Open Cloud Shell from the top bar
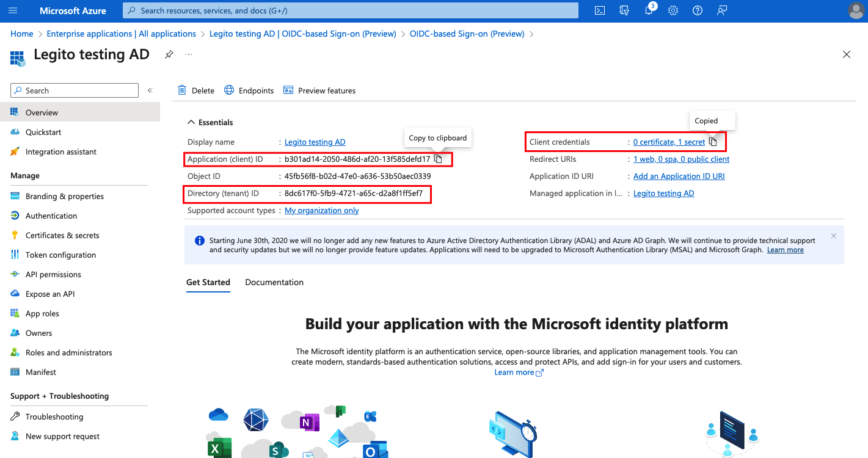 [600, 10]
